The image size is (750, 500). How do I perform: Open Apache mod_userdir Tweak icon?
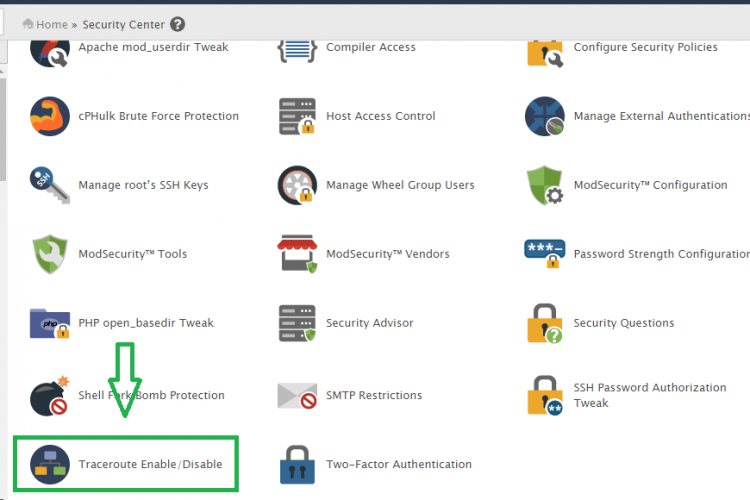coord(50,54)
